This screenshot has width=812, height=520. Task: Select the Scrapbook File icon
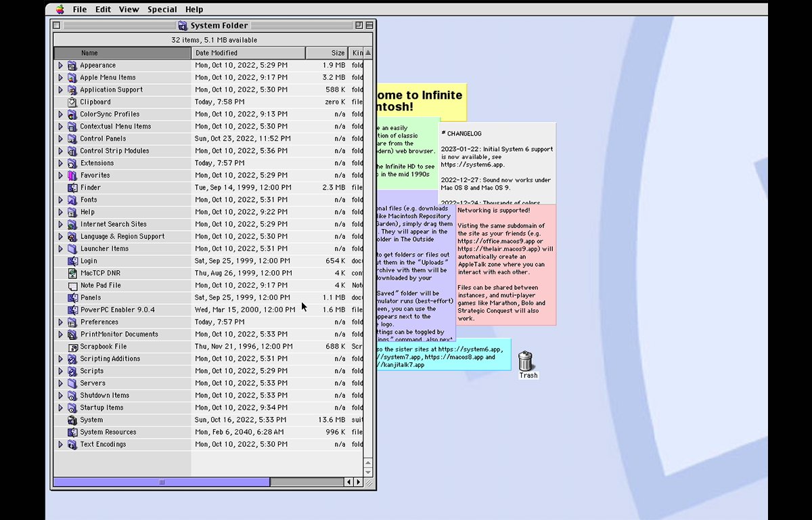click(72, 347)
